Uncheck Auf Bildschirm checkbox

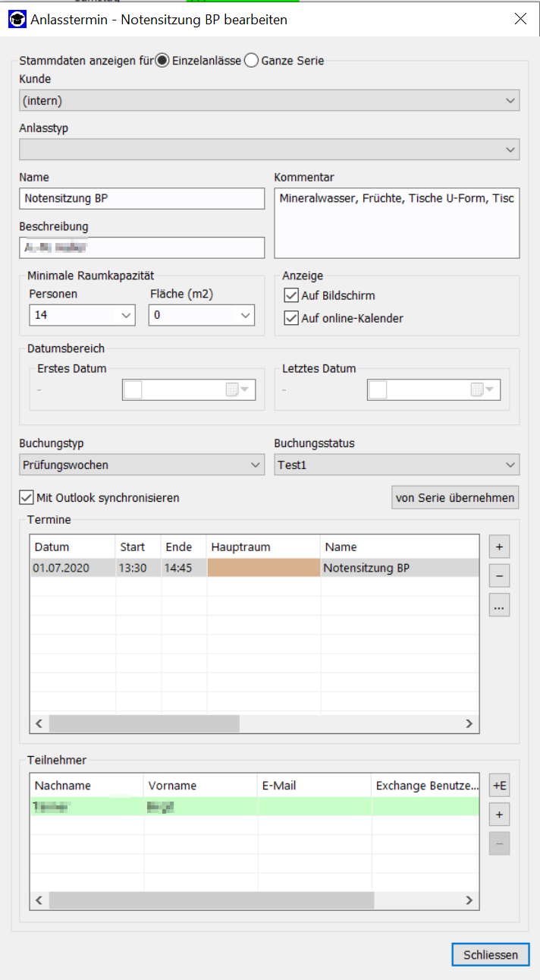(x=291, y=295)
